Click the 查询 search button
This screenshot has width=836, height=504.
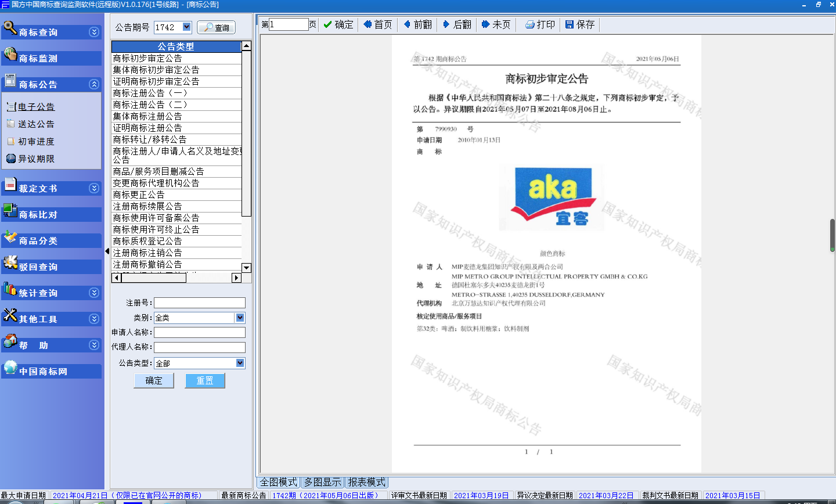tap(216, 27)
